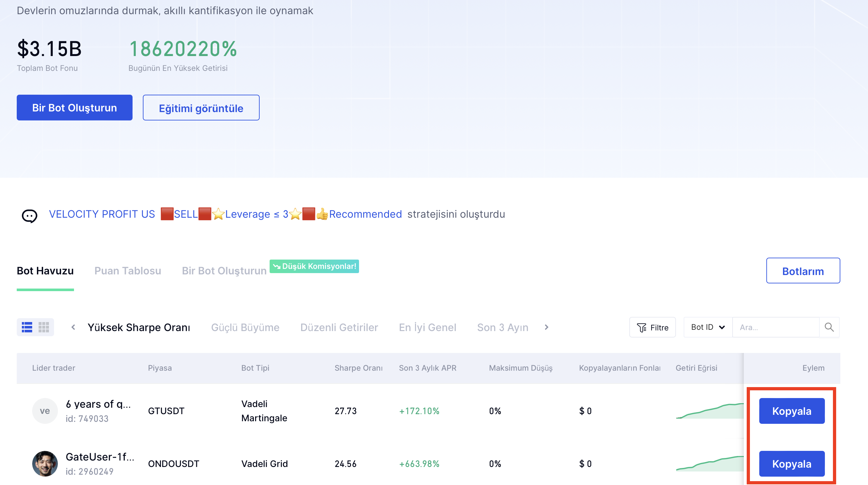This screenshot has height=485, width=868.
Task: Click the Ara search input field
Action: tap(775, 327)
